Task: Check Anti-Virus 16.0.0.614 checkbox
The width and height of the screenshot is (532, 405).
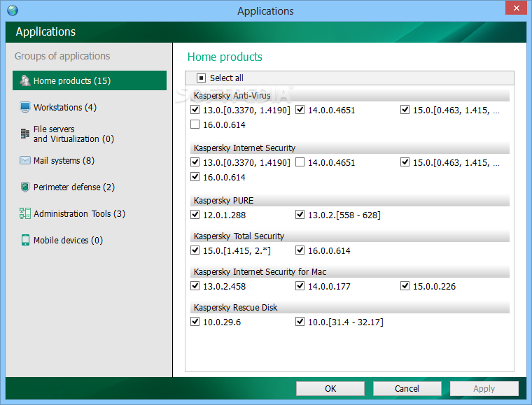Action: click(x=195, y=125)
